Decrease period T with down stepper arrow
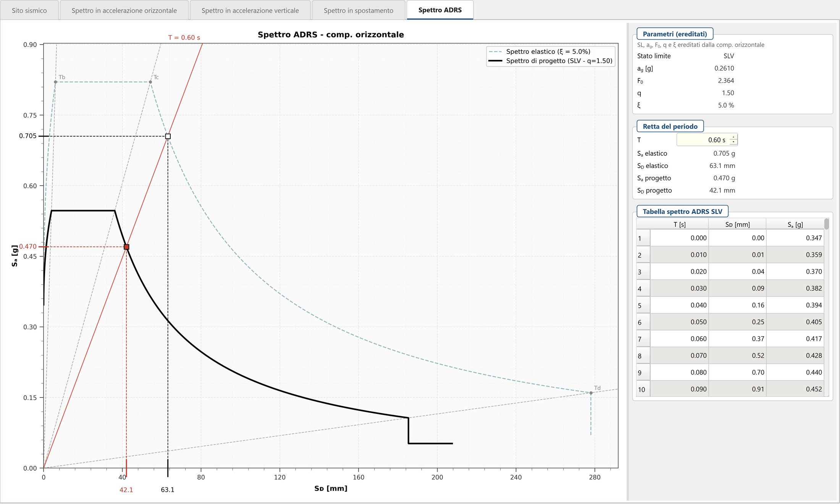This screenshot has height=504, width=840. 733,142
